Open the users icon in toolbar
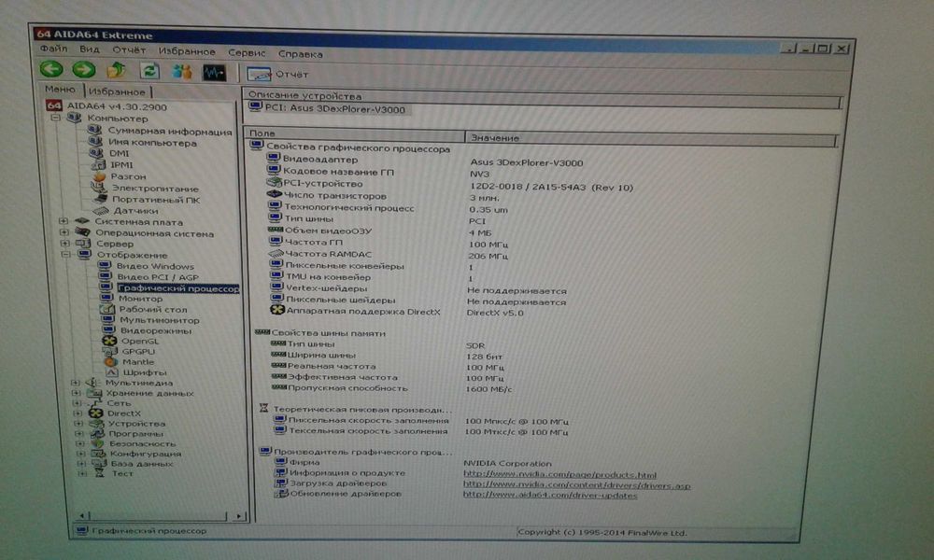This screenshot has width=934, height=560. point(182,72)
